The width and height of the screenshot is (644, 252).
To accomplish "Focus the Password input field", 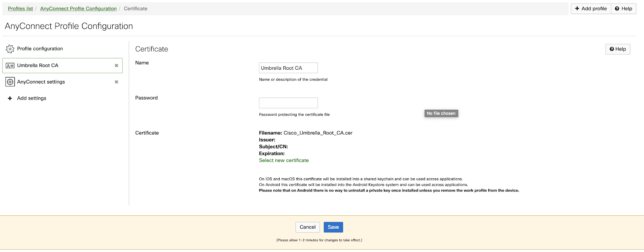I will [288, 103].
